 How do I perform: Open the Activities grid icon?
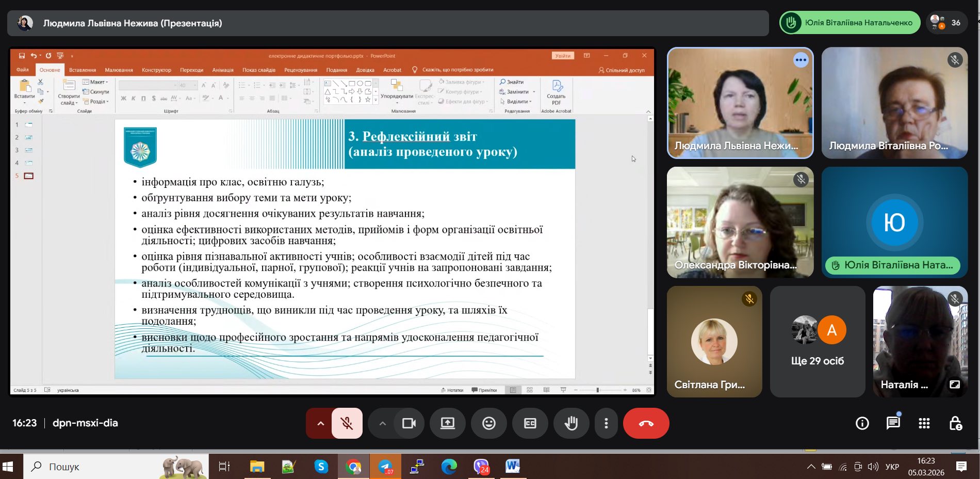[924, 423]
